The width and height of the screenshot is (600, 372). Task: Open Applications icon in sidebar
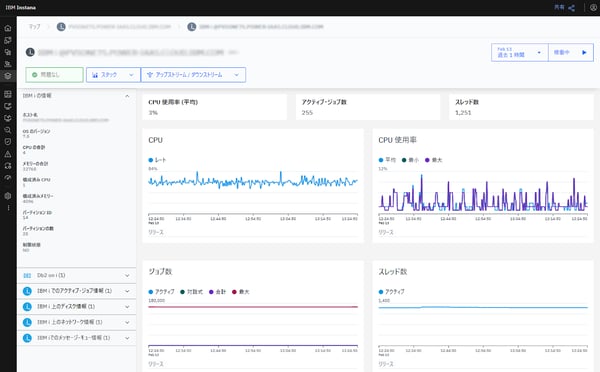8,52
